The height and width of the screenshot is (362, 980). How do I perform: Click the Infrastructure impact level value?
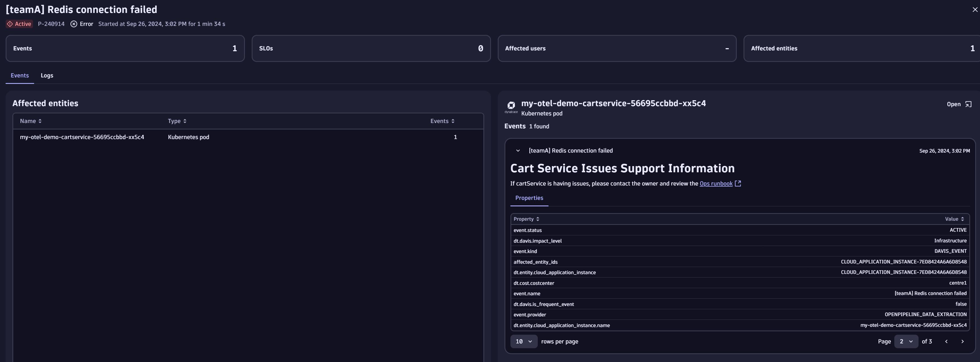950,241
